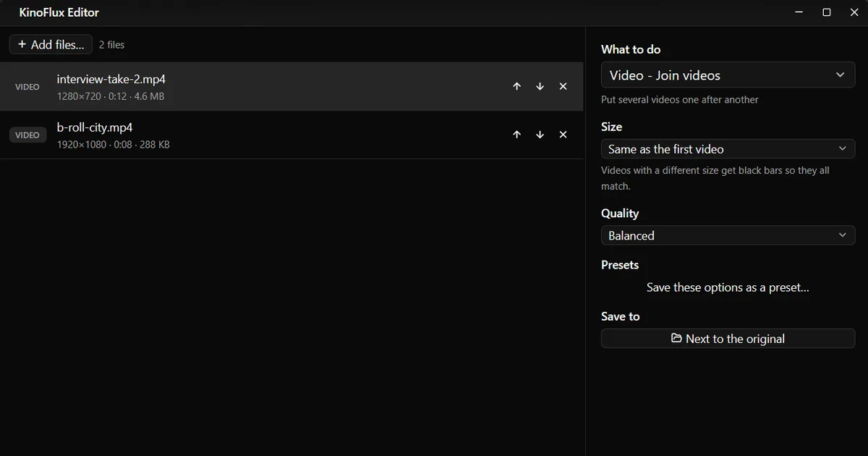This screenshot has height=456, width=868.
Task: Click the VIDEO badge of interview-take-2.mp4
Action: (x=27, y=87)
